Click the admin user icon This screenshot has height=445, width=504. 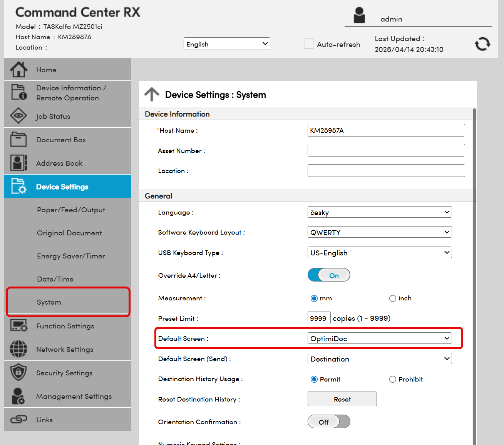[x=359, y=15]
